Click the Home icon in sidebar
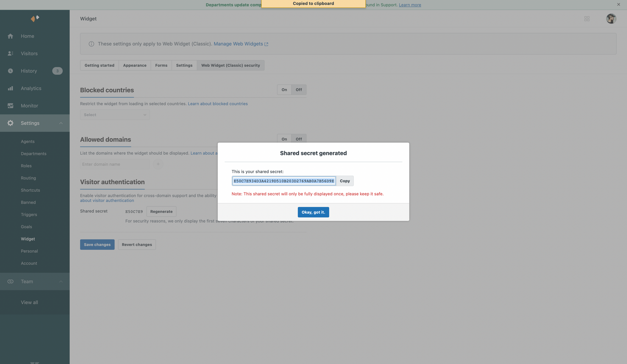The image size is (627, 364). click(x=10, y=36)
